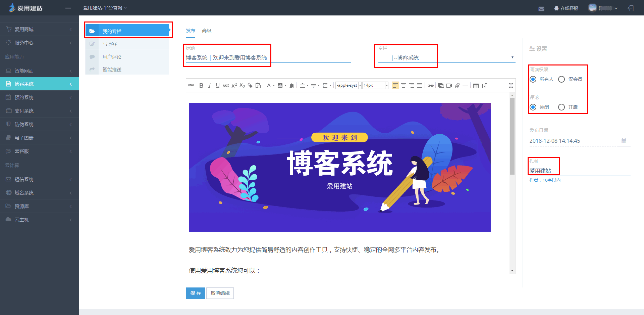Open 我的专栏 menu item
Screen dimensions: 644x315
[127, 31]
